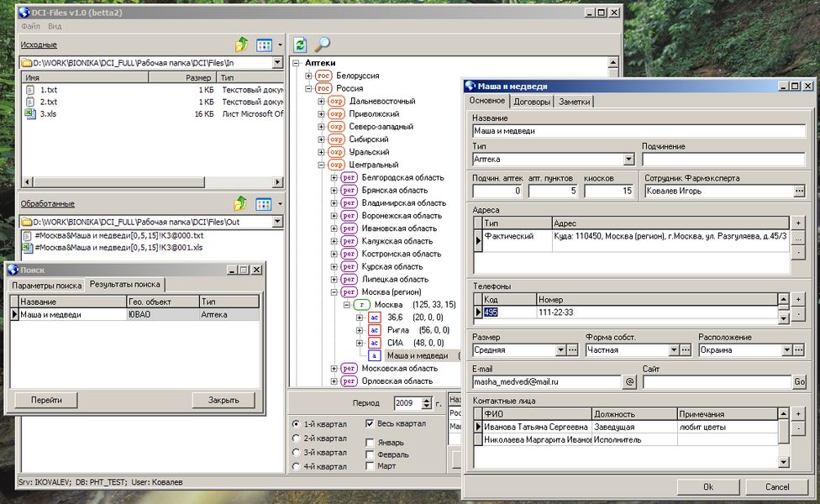Uncheck the Весь квартал checkbox
This screenshot has width=820, height=504.
(371, 423)
